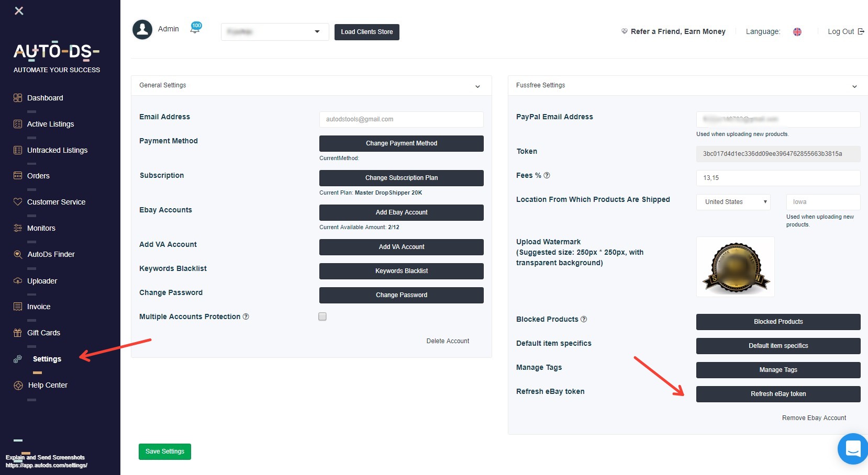Click the Help Center lifebuoy icon

click(18, 386)
